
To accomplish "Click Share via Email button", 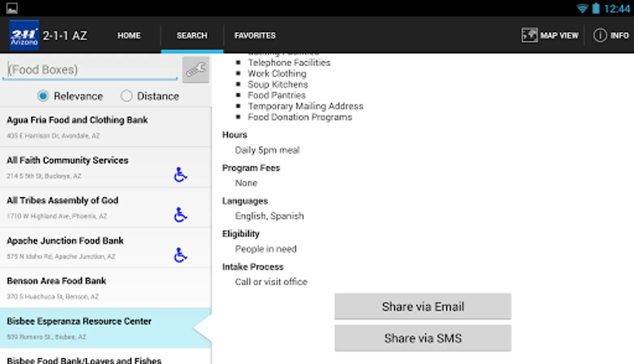I will [423, 307].
